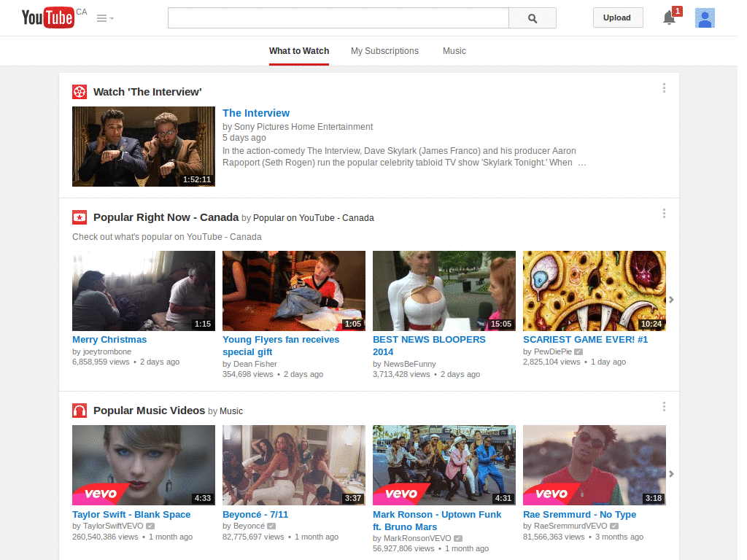The width and height of the screenshot is (747, 560).
Task: Click RaeSremmurdVEVO verified badge
Action: click(x=614, y=526)
